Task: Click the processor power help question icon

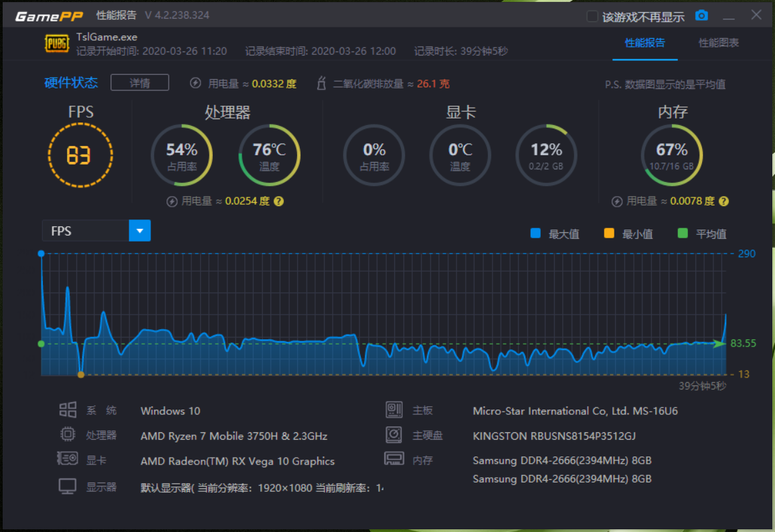Action: [x=279, y=201]
